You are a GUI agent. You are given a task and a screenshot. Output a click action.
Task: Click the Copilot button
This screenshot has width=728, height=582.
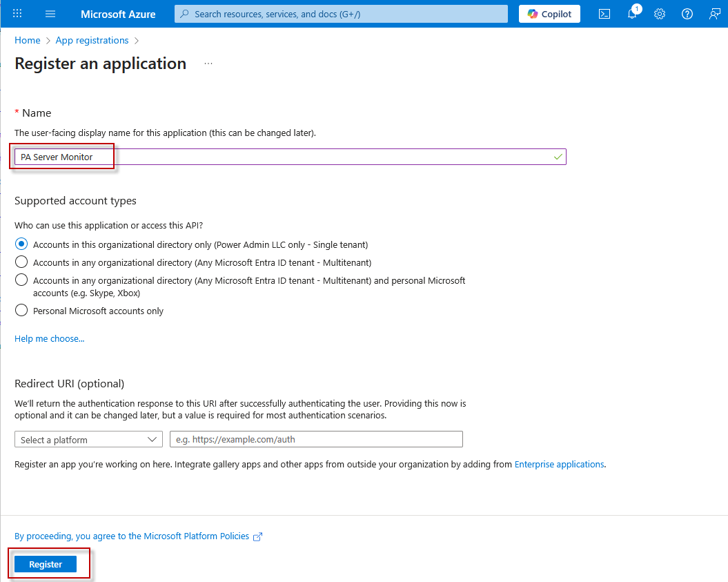click(x=549, y=14)
